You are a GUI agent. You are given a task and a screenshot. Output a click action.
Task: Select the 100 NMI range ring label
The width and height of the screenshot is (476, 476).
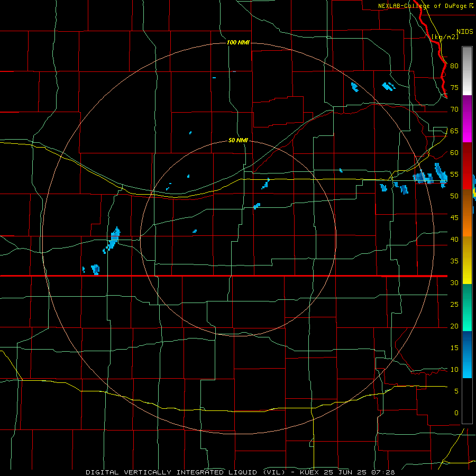[x=238, y=42]
